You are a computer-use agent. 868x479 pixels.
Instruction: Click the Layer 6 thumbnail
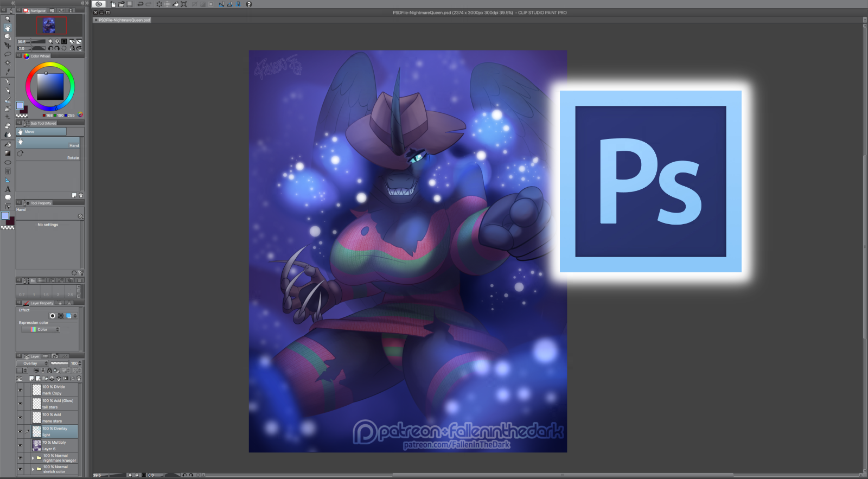(x=36, y=445)
